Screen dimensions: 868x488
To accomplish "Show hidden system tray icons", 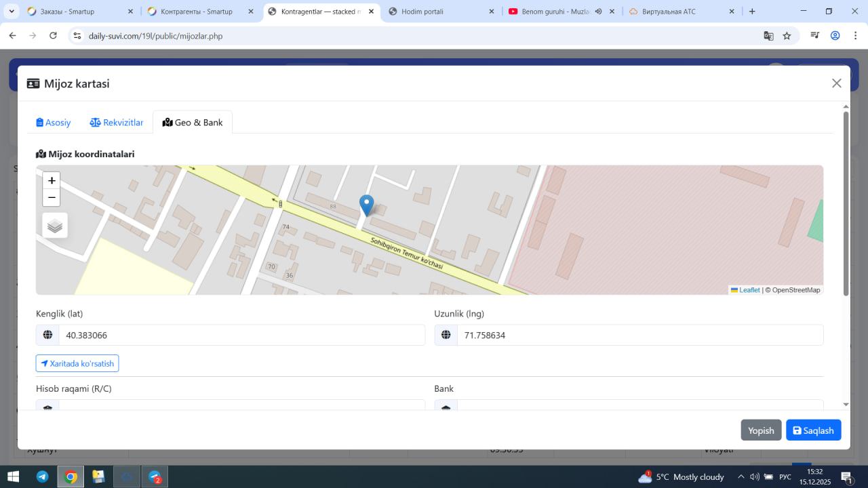I will [x=741, y=476].
